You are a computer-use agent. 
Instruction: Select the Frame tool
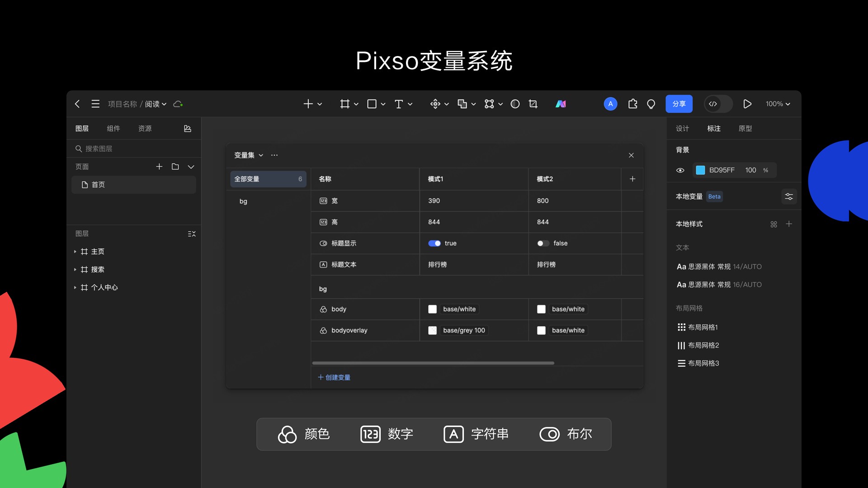(x=344, y=104)
